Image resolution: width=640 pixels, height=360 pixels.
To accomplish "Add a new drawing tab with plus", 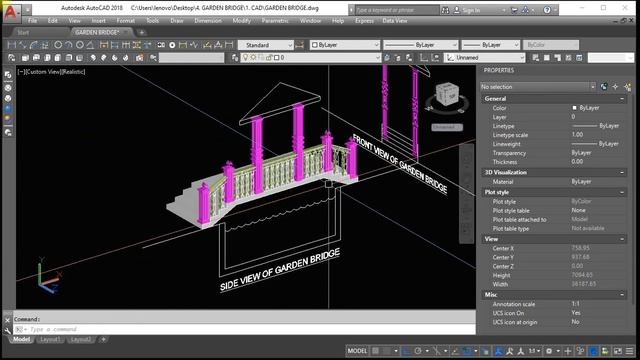I will pyautogui.click(x=142, y=32).
